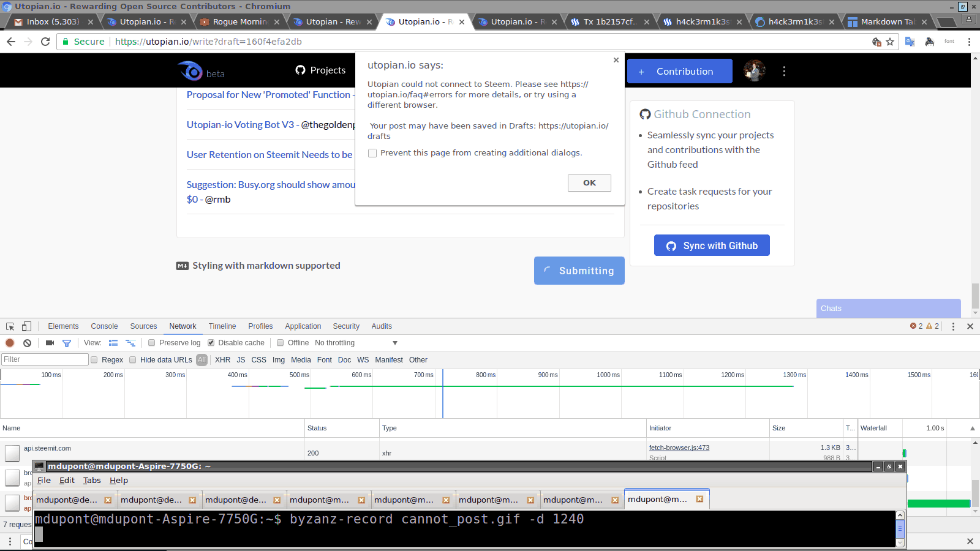Bookmark this page with the star icon
The width and height of the screenshot is (980, 551).
tap(890, 42)
